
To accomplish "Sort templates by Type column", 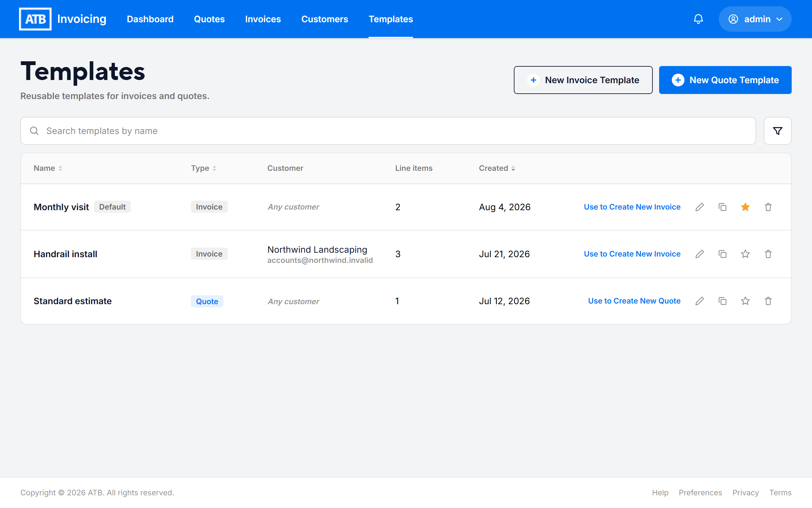I will (x=204, y=168).
